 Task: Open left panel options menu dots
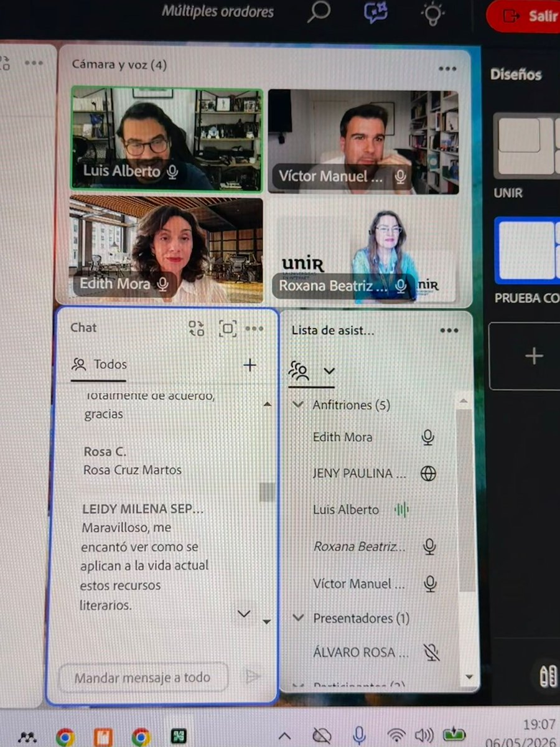[x=33, y=63]
